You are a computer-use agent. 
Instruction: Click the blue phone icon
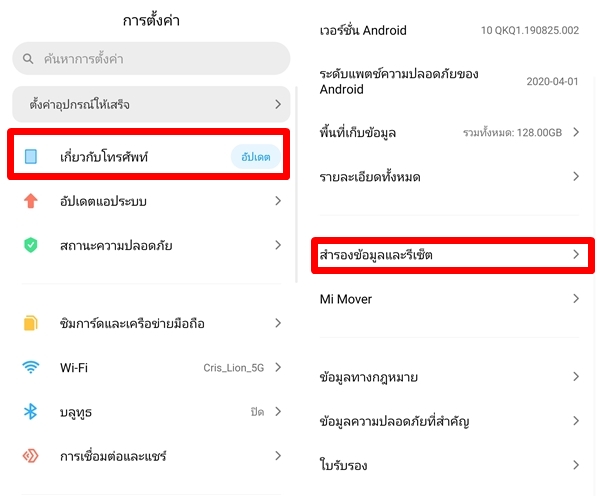point(31,157)
